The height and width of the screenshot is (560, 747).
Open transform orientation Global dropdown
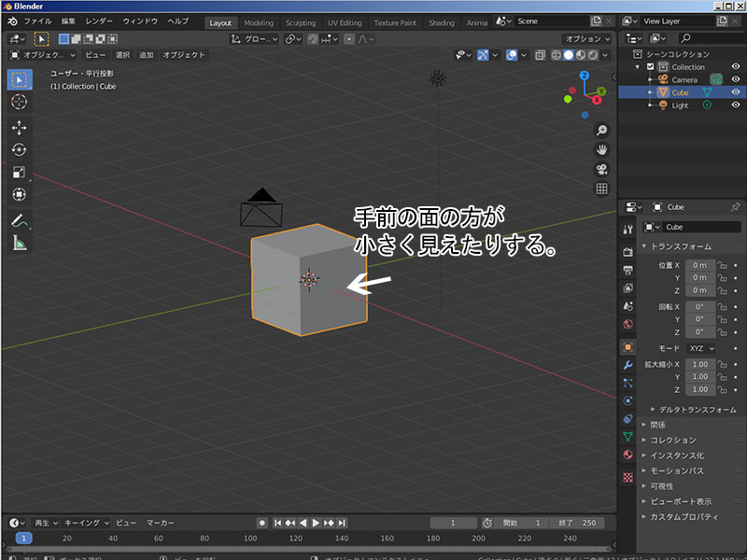click(x=254, y=39)
